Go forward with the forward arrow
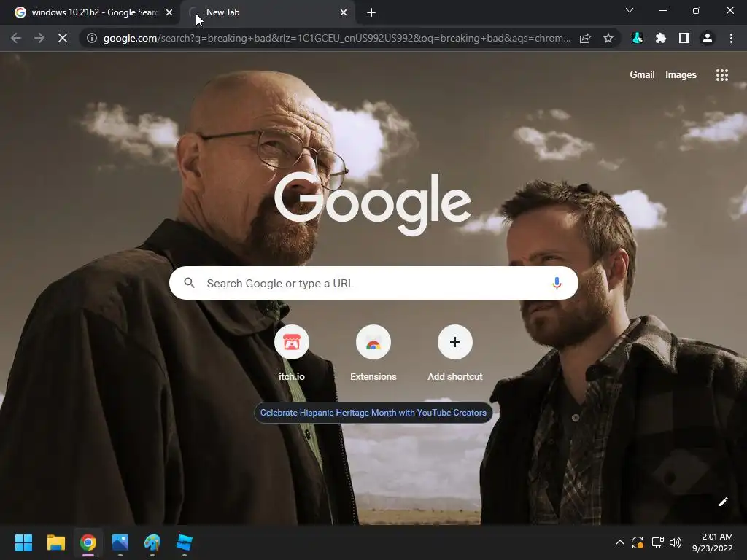 point(39,38)
